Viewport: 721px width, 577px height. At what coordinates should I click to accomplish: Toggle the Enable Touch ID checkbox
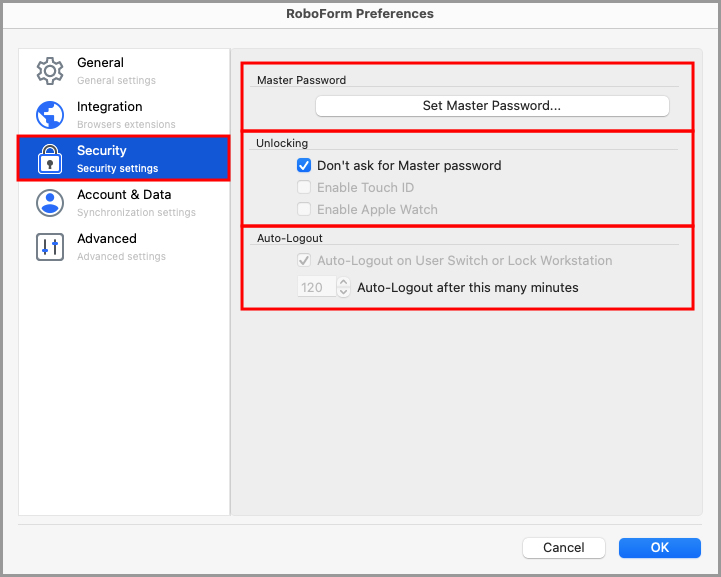(304, 187)
